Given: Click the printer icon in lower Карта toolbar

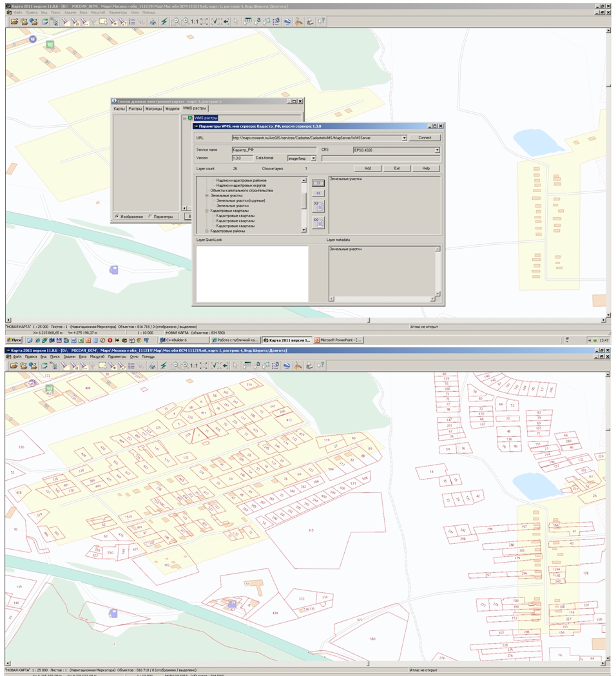Looking at the screenshot, I should 309,365.
